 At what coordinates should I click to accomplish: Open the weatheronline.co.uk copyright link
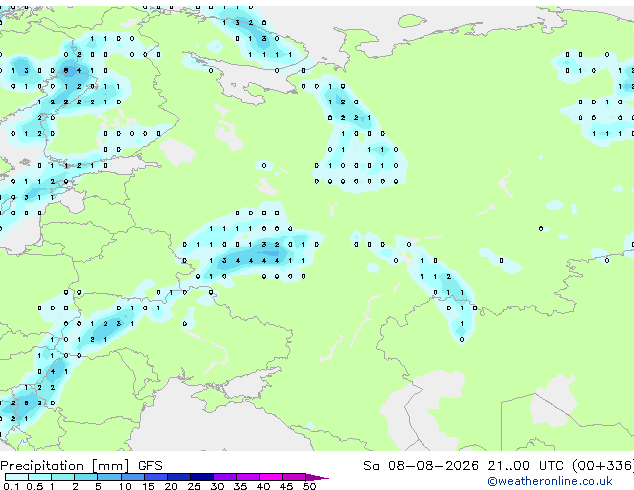point(550,481)
